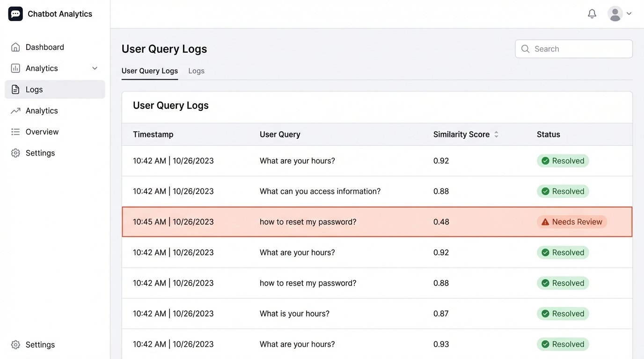
Task: Click the Logs document icon
Action: click(x=16, y=89)
